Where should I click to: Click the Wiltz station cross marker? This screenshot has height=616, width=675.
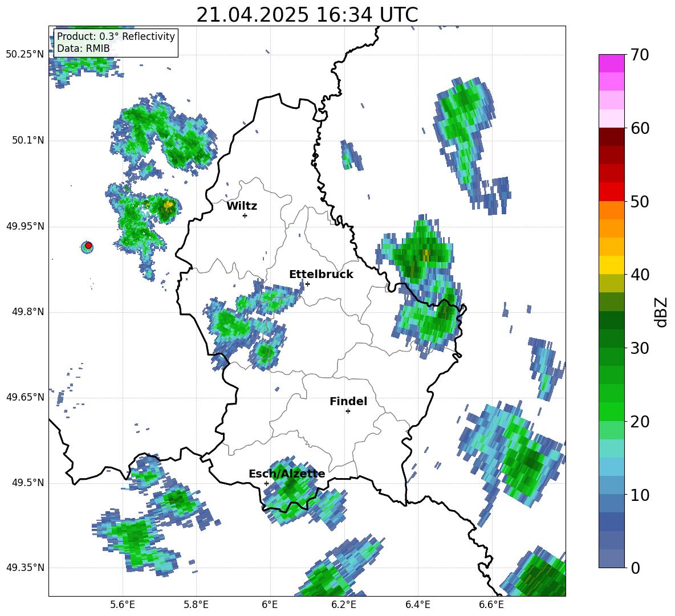[245, 215]
